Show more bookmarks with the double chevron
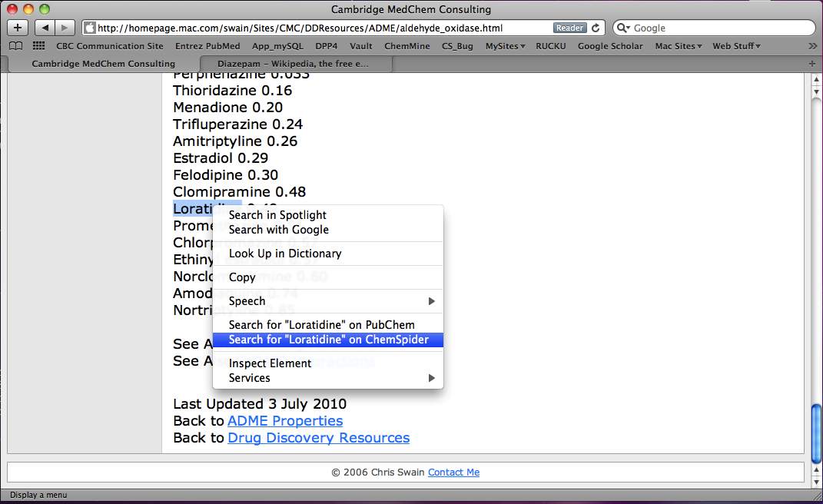Viewport: 823px width, 504px height. [x=812, y=46]
